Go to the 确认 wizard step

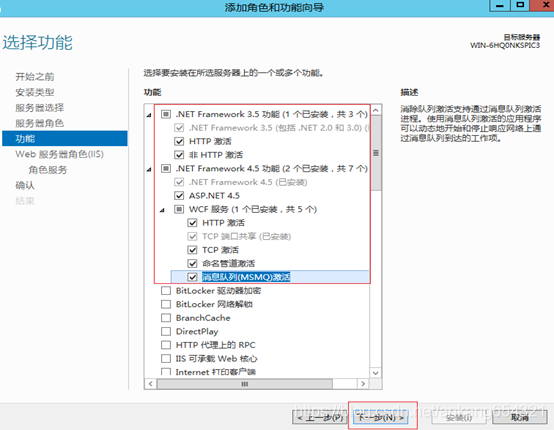coord(25,185)
